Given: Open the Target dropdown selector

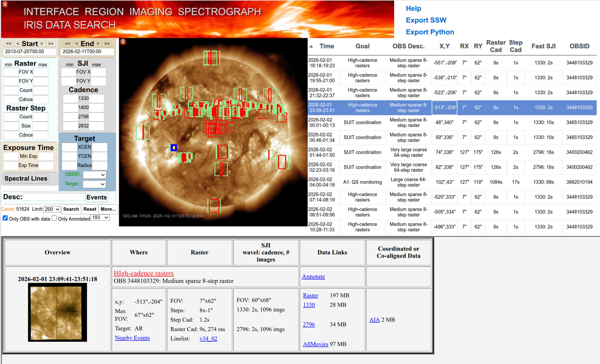Looking at the screenshot, I should pyautogui.click(x=94, y=184).
